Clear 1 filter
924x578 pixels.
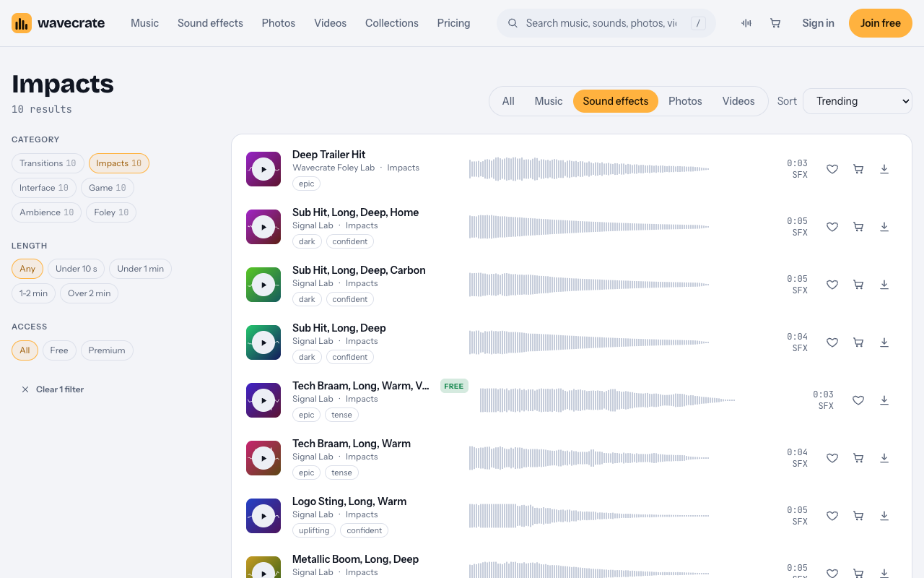[52, 389]
